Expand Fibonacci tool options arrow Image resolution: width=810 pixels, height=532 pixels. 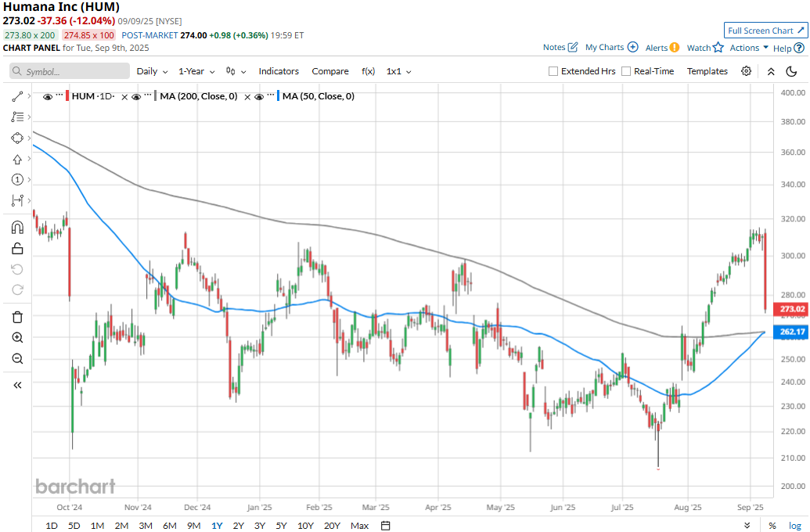pyautogui.click(x=29, y=117)
